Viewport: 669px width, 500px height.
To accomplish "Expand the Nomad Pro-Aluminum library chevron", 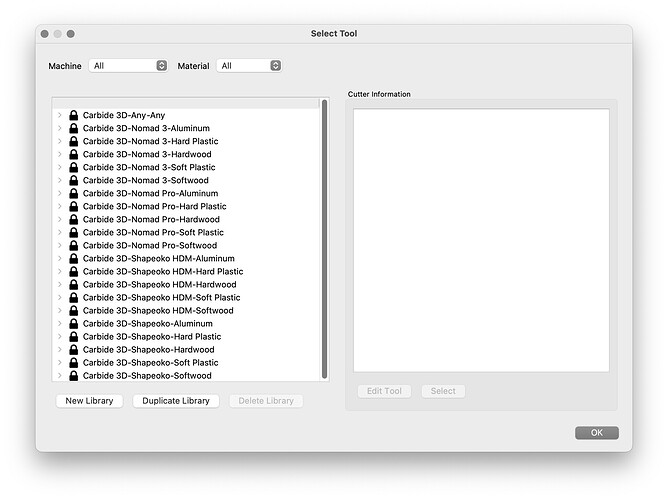I will [x=60, y=193].
